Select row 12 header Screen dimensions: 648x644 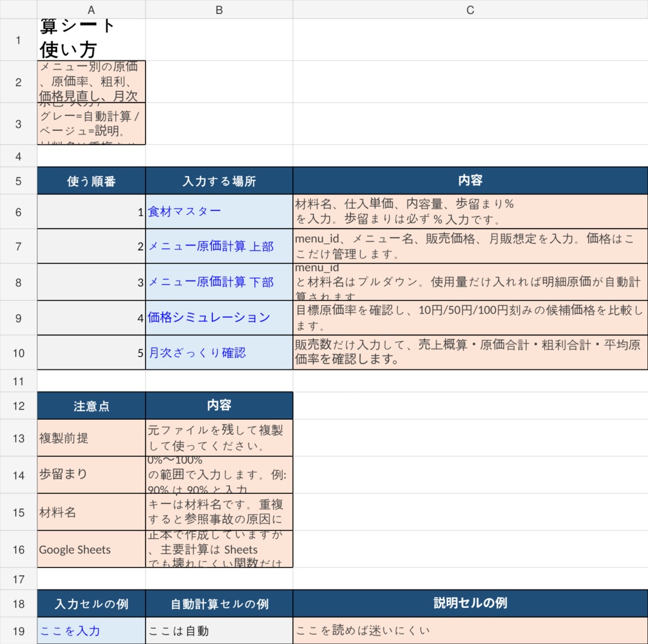18,406
